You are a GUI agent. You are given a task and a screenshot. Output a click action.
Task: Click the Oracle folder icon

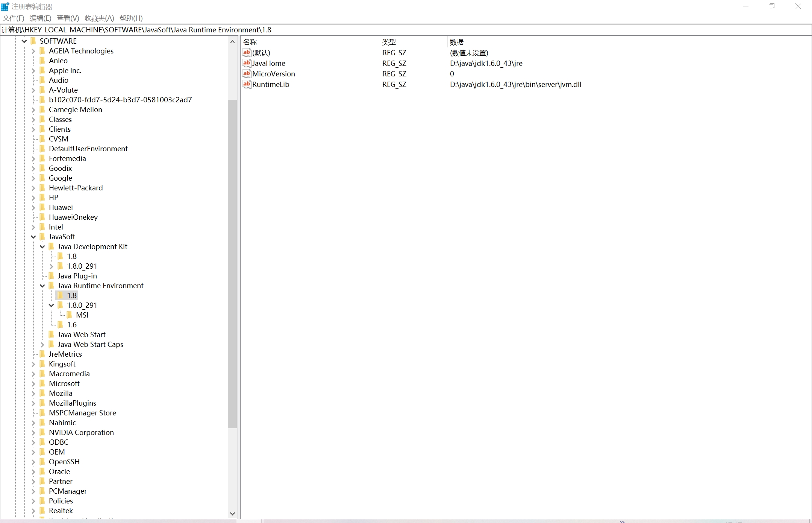[43, 471]
